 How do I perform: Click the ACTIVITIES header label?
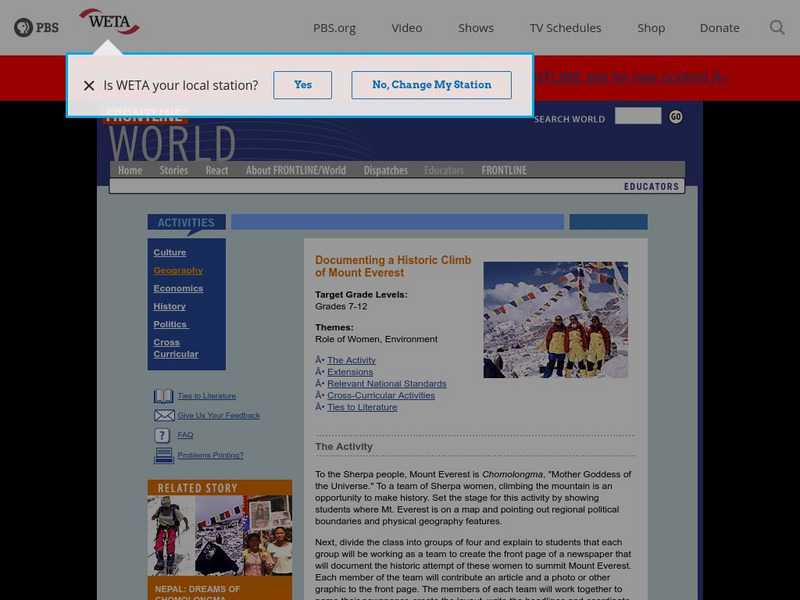coord(186,222)
